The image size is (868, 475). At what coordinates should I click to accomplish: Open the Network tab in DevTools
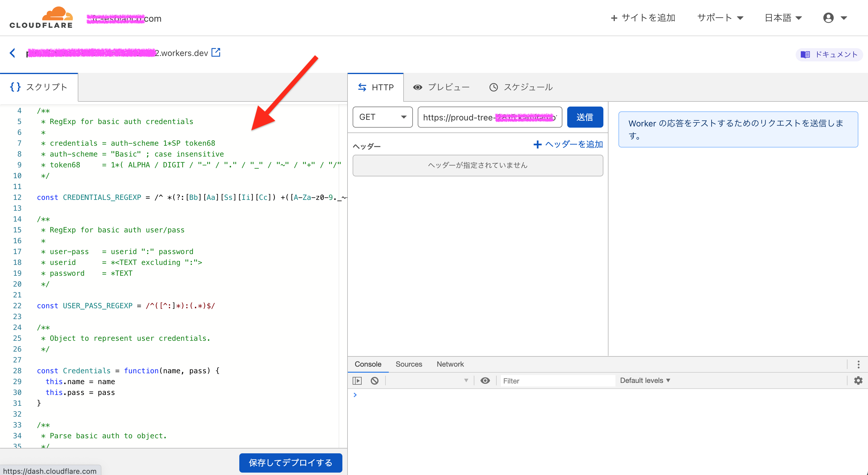450,364
